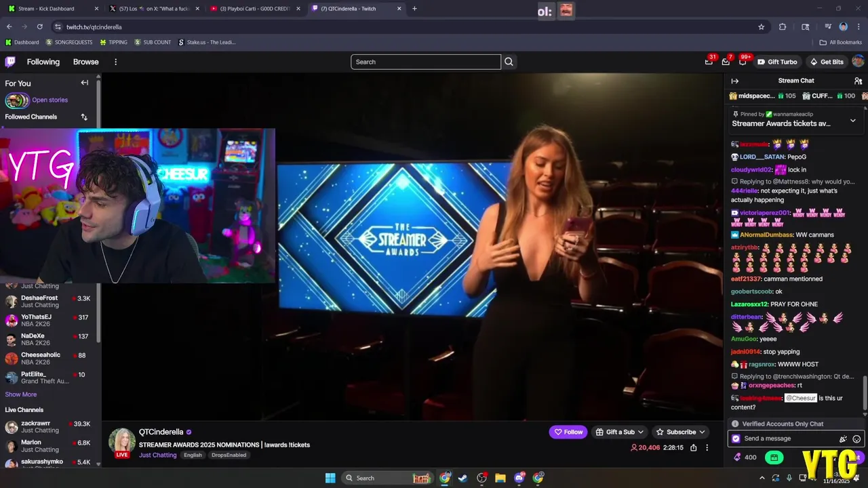868x488 pixels.
Task: Click DropsEnabled stream tag
Action: (229, 455)
